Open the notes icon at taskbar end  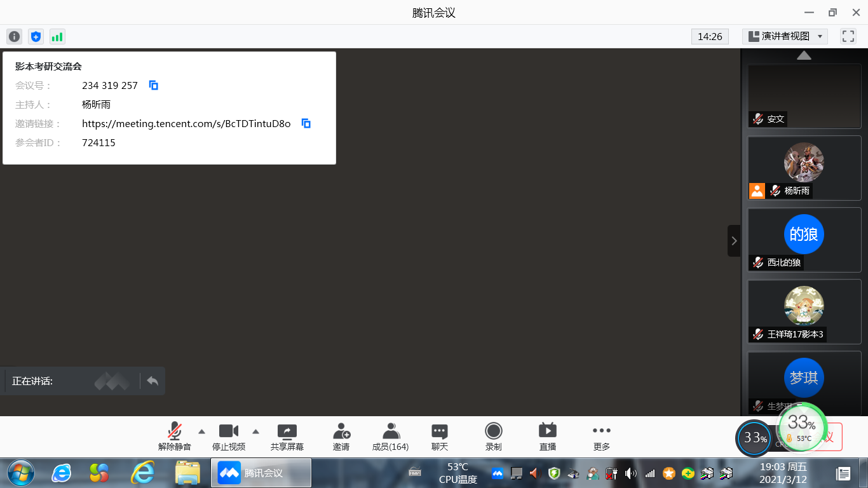pos(843,473)
